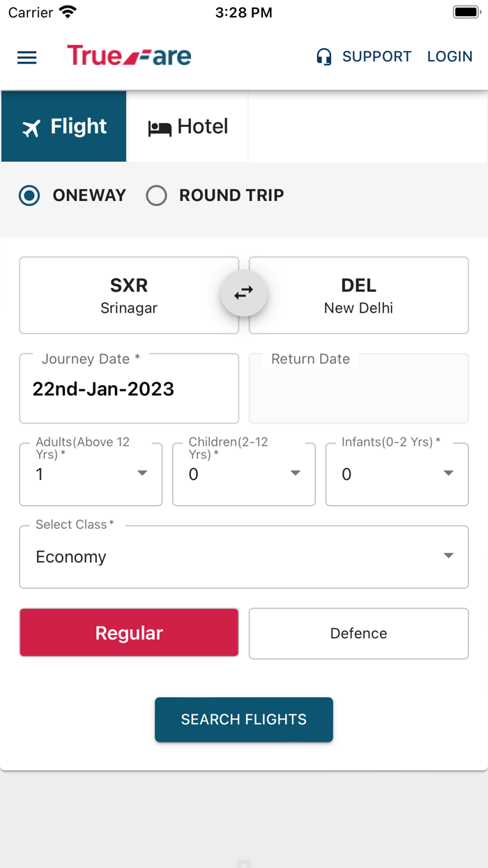Select the ROUND TRIP option
Screen dimensions: 488x868
(157, 195)
